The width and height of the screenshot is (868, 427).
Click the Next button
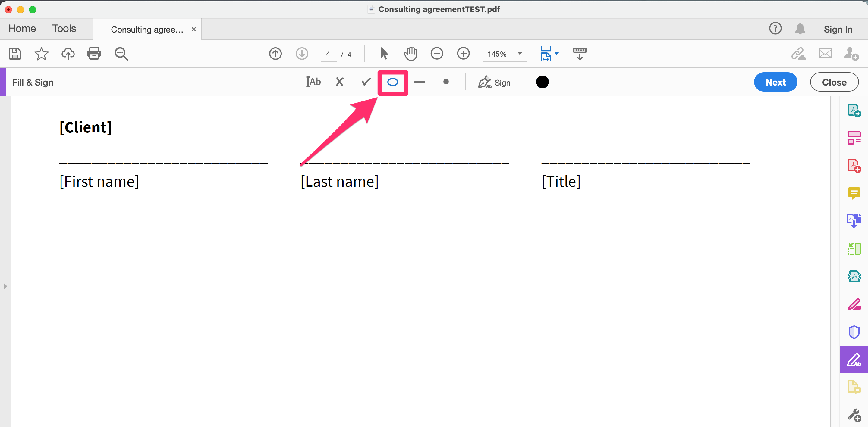coord(775,83)
